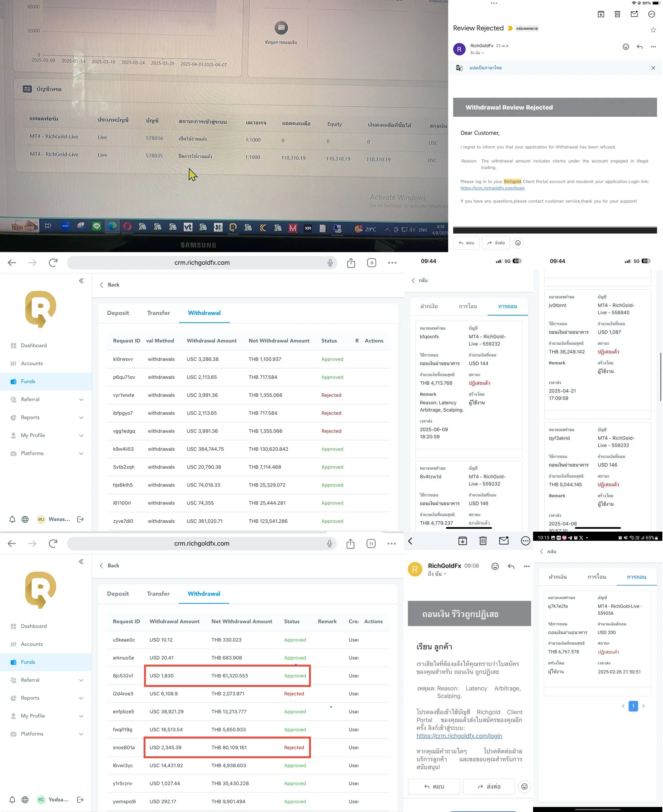Open the tab switcher showing 11 tabs
Screen dimensions: 663x812
[371, 544]
